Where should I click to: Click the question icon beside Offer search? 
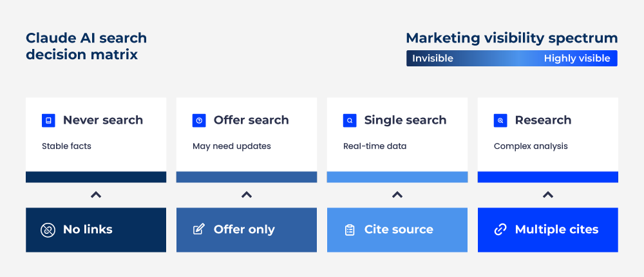(199, 120)
